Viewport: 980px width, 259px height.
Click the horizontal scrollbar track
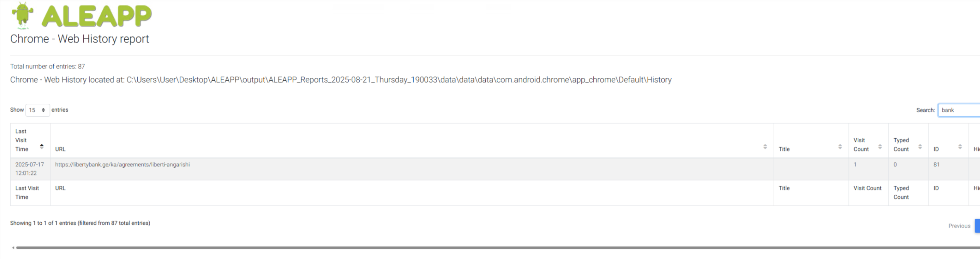498,248
